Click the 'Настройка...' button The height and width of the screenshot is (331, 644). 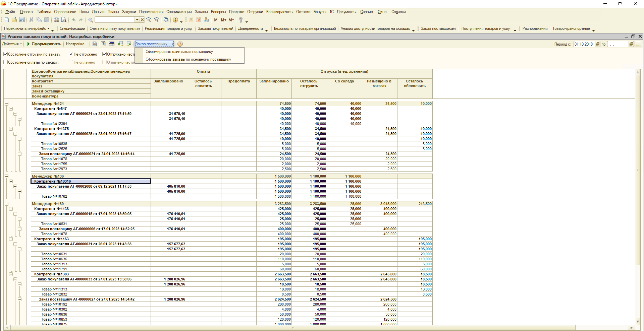click(x=76, y=44)
